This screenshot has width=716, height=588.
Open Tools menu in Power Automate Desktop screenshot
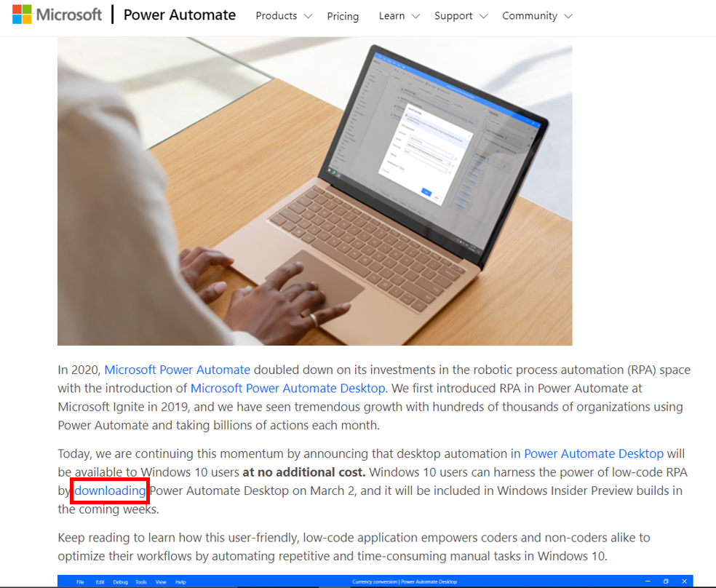tap(141, 582)
